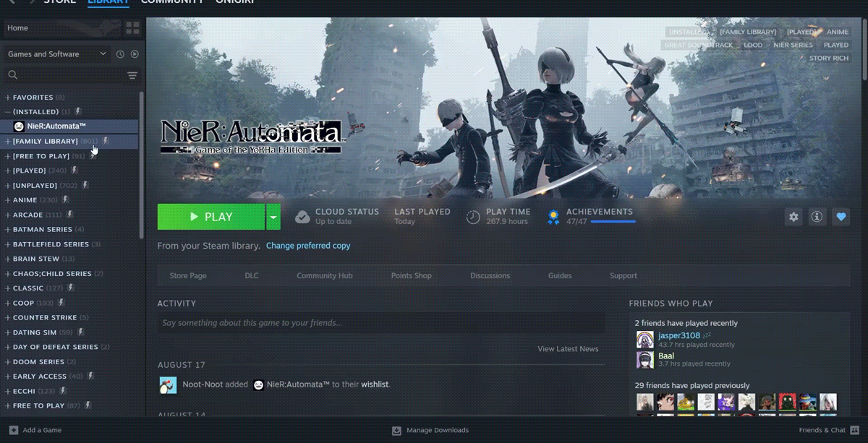Open the Points Shop tab
The height and width of the screenshot is (443, 868).
tap(412, 275)
